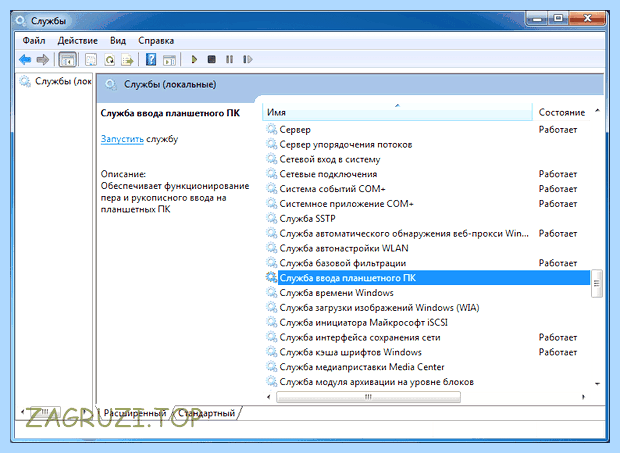
Task: Select Служба кэша шрифтов Windows row
Action: coord(427,352)
